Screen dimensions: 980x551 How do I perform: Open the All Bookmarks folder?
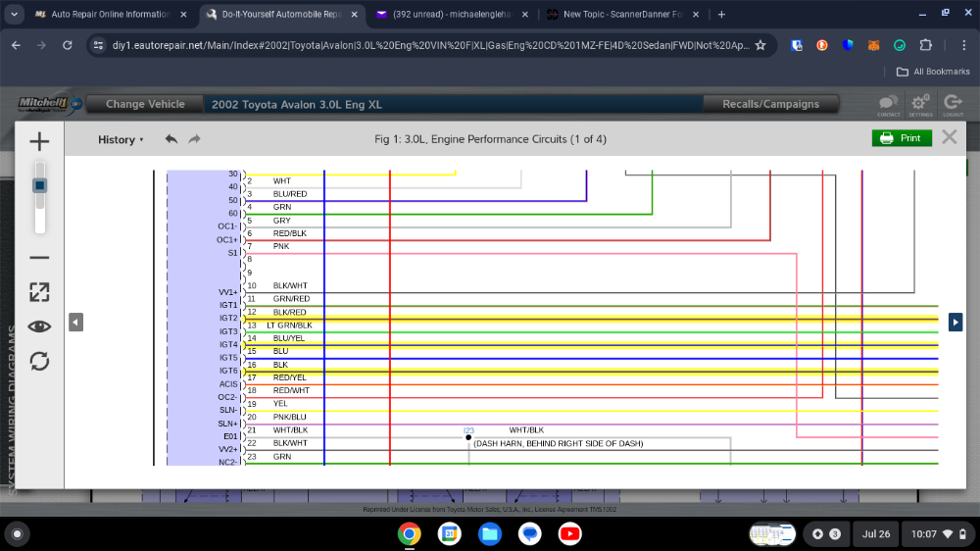pos(933,72)
